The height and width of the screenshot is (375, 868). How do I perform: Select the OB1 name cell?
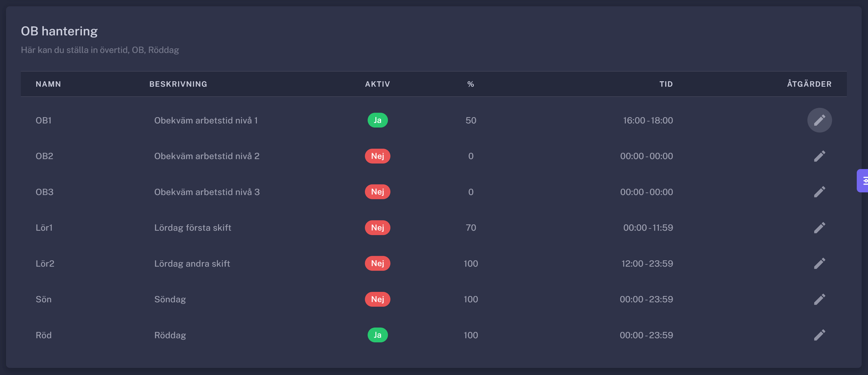pos(43,120)
